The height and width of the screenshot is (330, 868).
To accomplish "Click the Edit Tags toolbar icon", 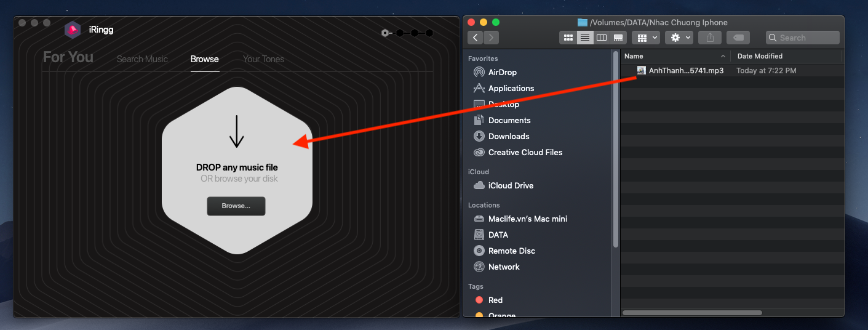I will pyautogui.click(x=738, y=38).
